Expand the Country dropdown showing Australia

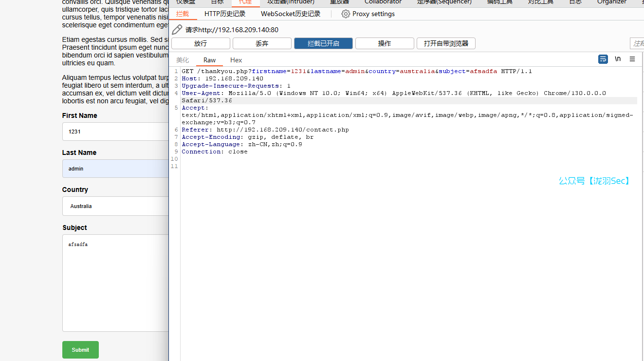(116, 206)
